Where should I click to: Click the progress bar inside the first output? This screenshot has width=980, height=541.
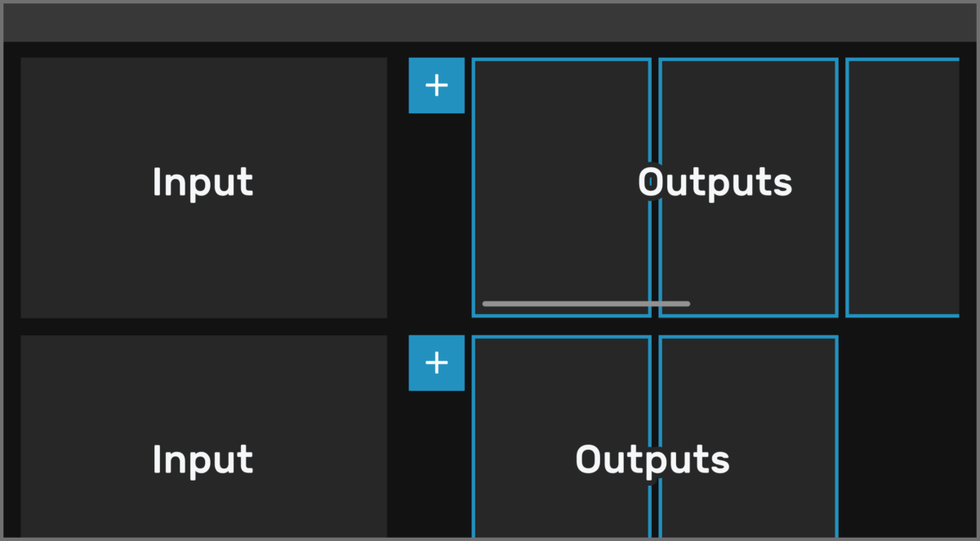(586, 303)
